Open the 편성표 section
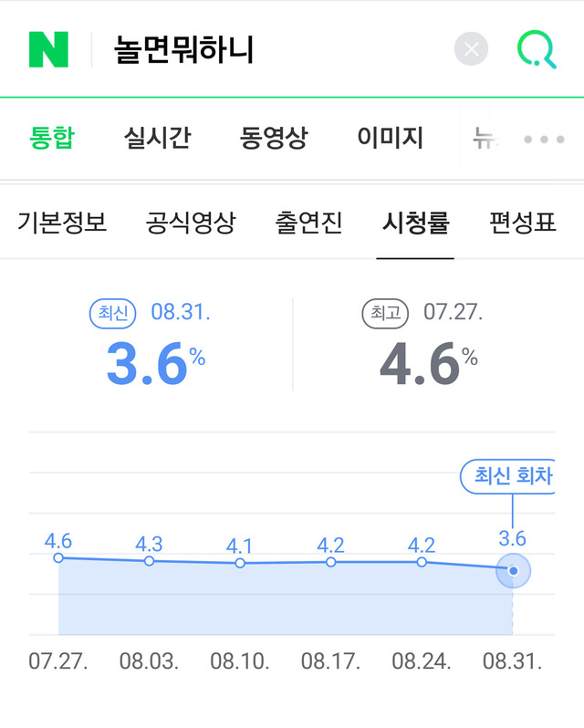This screenshot has height=728, width=584. click(523, 223)
